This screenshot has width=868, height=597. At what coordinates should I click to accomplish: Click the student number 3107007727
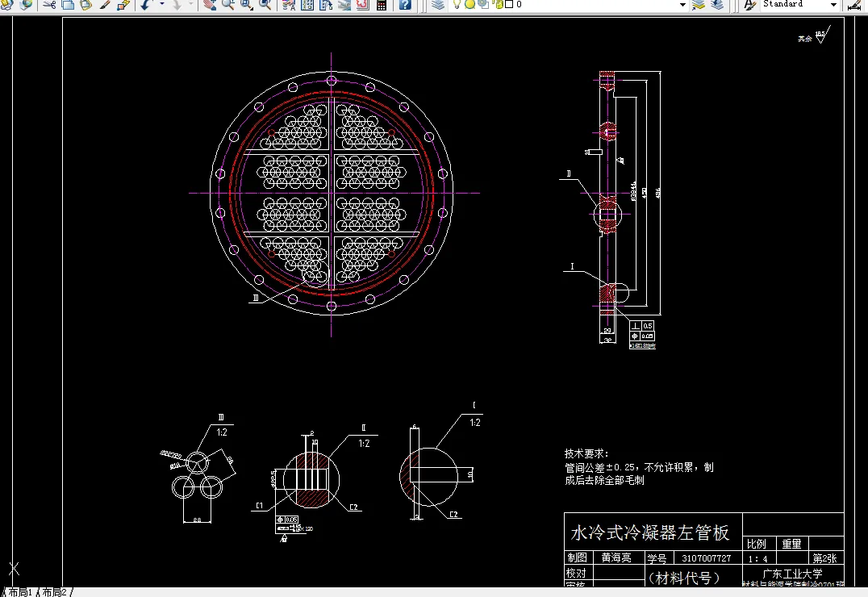coord(707,558)
